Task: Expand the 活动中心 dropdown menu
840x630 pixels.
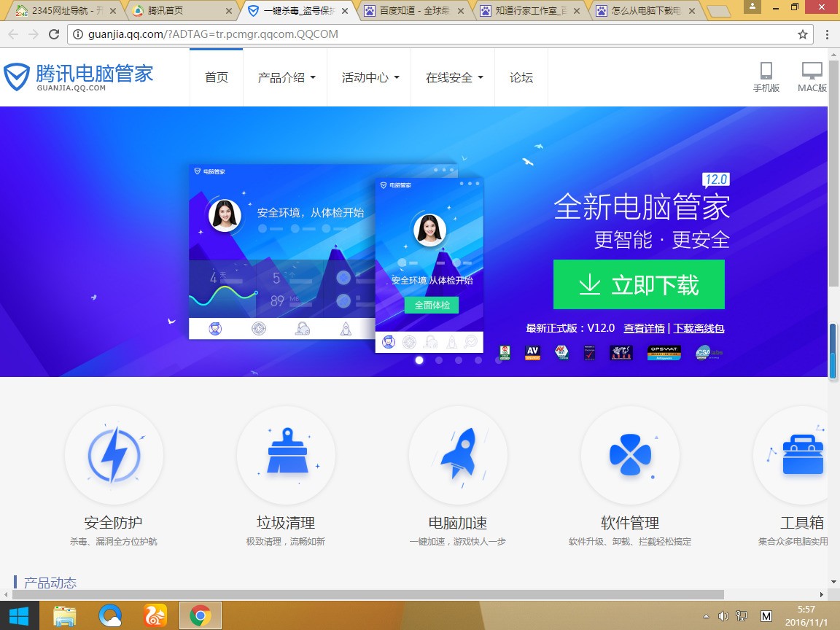Action: pos(370,78)
